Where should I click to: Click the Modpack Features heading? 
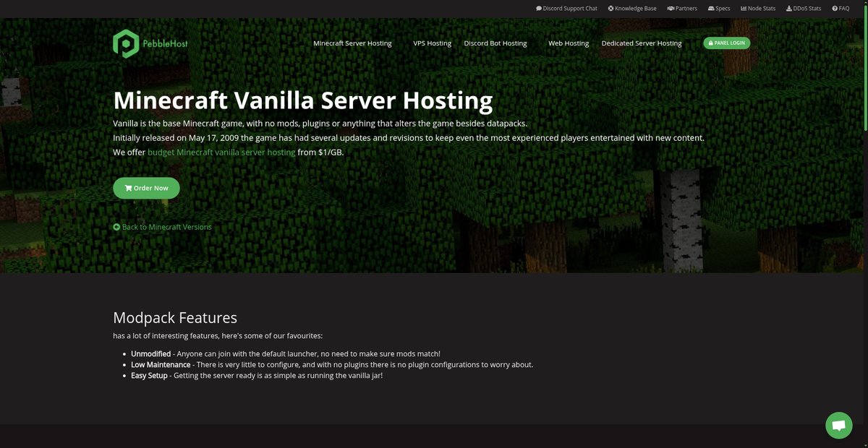coord(175,318)
